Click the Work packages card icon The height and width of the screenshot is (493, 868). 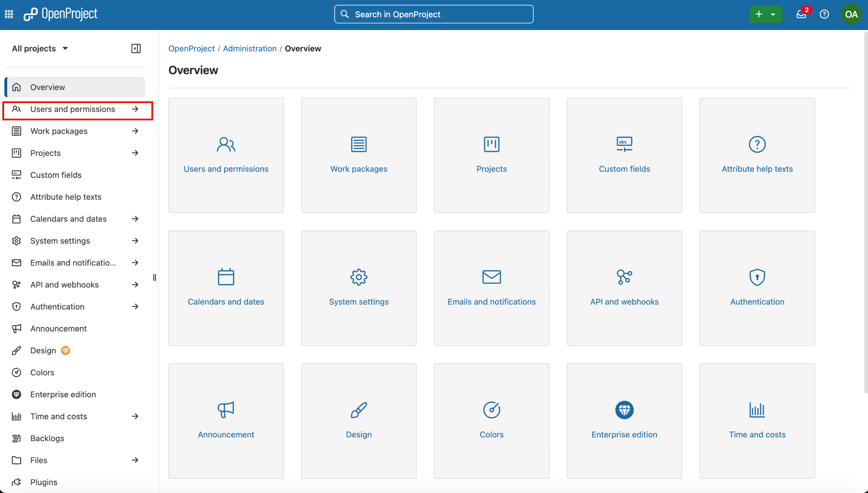pos(359,144)
